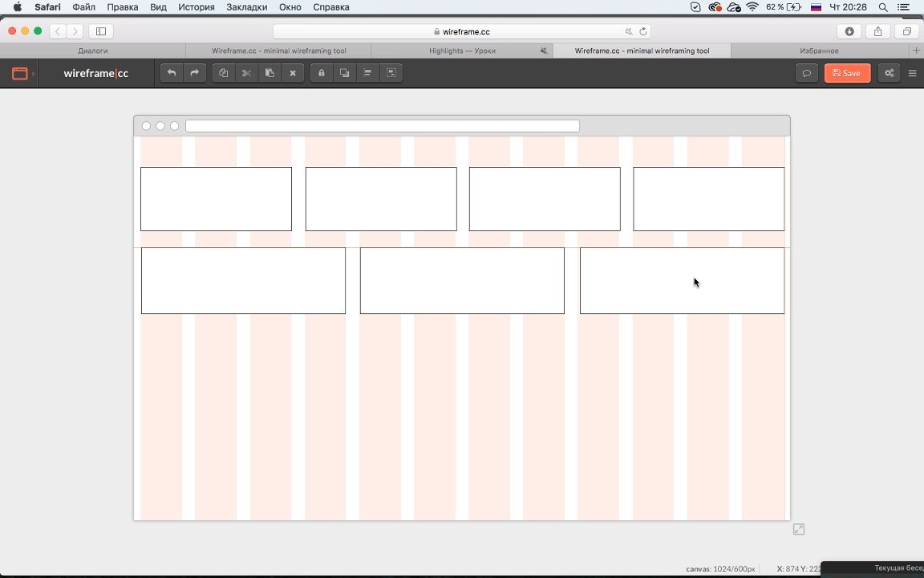Viewport: 924px width, 578px height.
Task: Switch to Wireframe.cc tab beside Диалоги
Action: click(279, 51)
